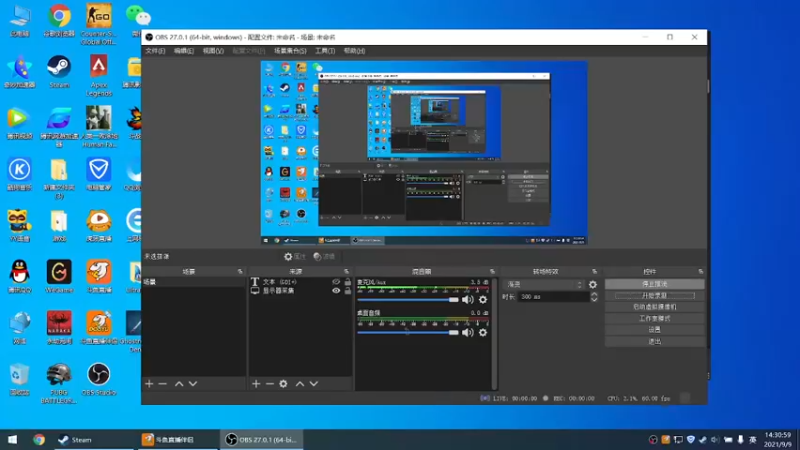800x450 pixels.
Task: Open source properties gear in Sources footer
Action: tap(283, 384)
